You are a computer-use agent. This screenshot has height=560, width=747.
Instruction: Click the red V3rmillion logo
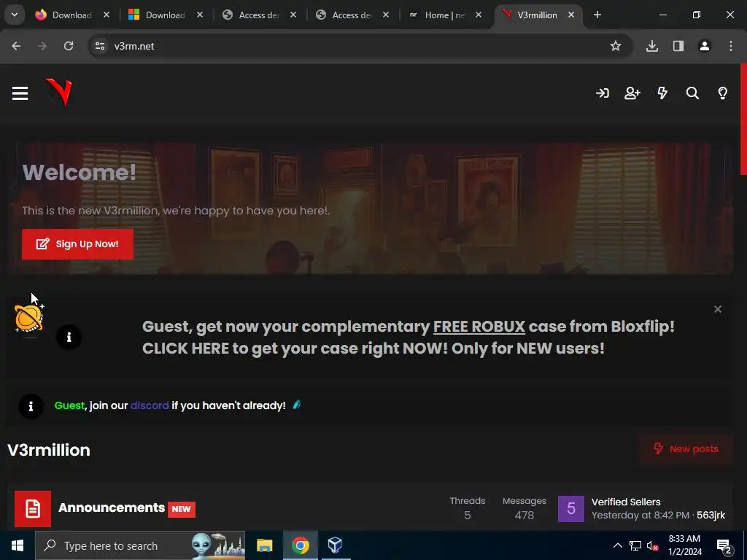click(60, 92)
